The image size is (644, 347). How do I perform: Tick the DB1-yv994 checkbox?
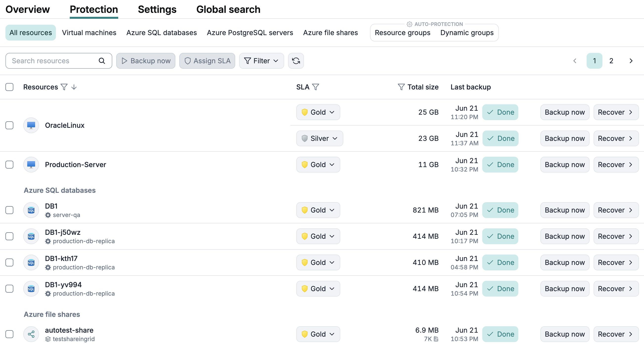(9, 289)
